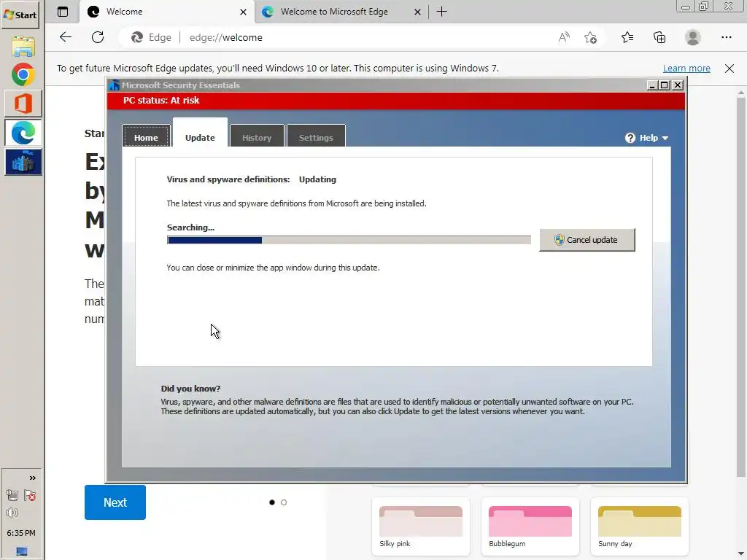Select the Security Essentials castle taskbar icon

click(23, 162)
